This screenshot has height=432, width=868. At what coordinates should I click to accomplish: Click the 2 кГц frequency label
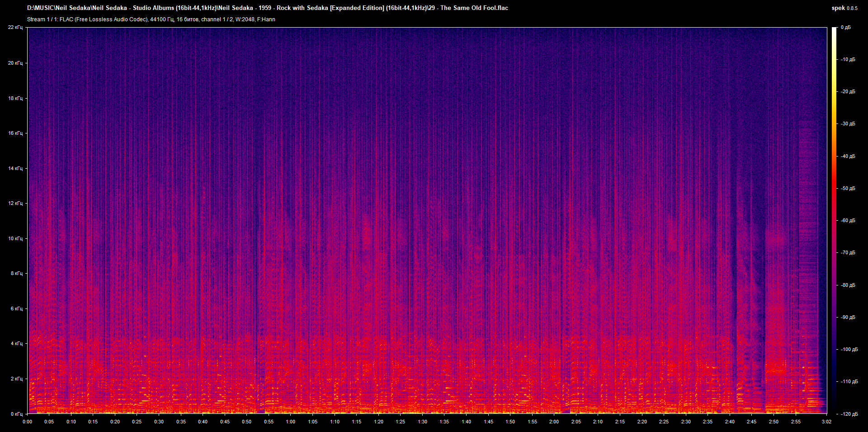[17, 379]
